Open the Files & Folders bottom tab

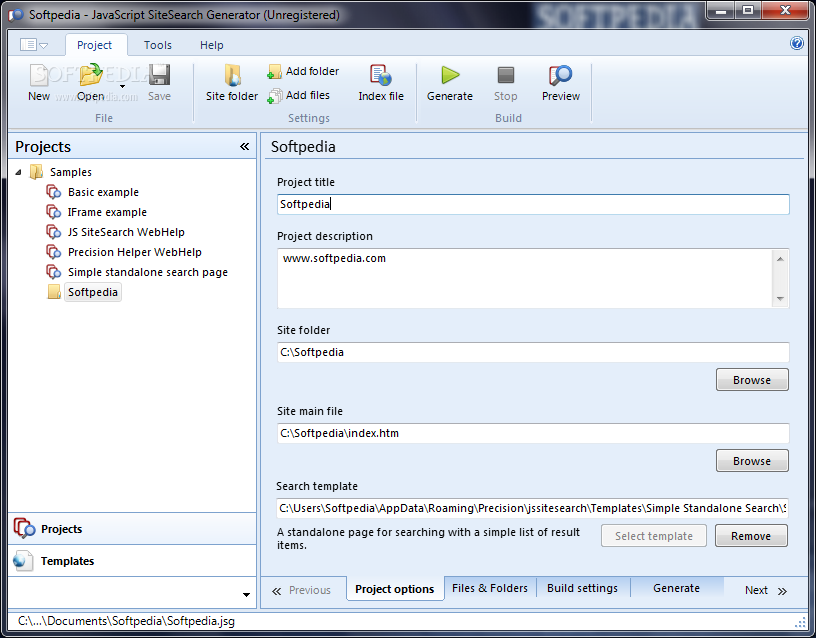[490, 588]
